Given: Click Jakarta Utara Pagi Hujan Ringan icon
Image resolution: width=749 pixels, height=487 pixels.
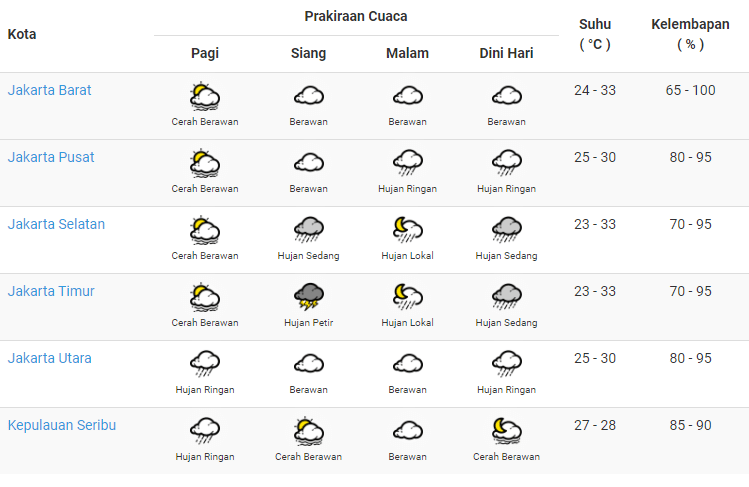Looking at the screenshot, I should tap(205, 364).
